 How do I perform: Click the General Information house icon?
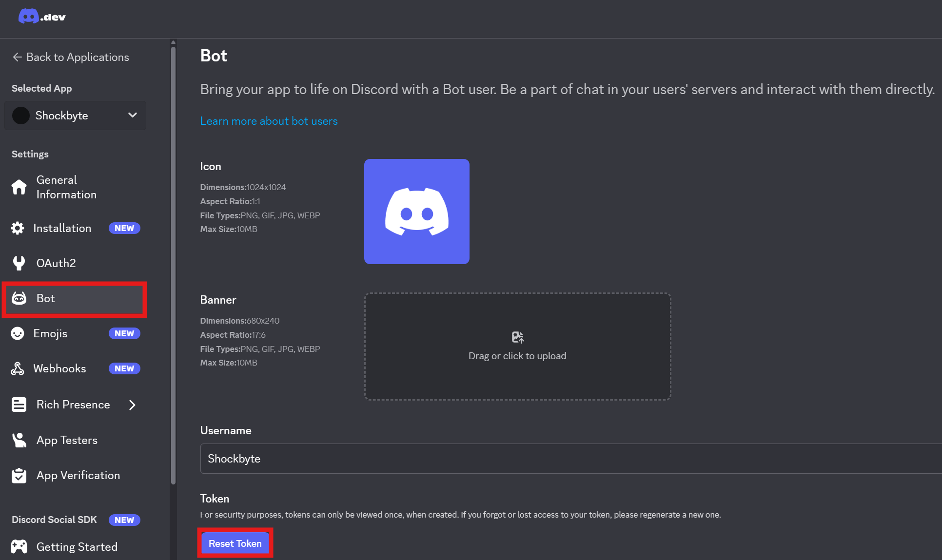[19, 187]
